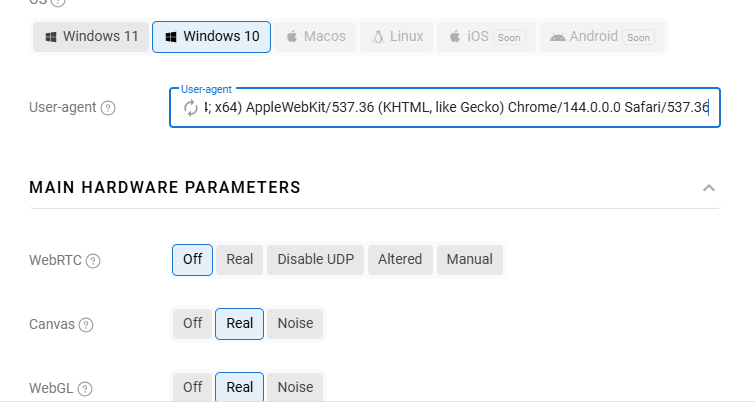Click the Main Hardware Parameters heading
This screenshot has height=412, width=755.
point(165,187)
